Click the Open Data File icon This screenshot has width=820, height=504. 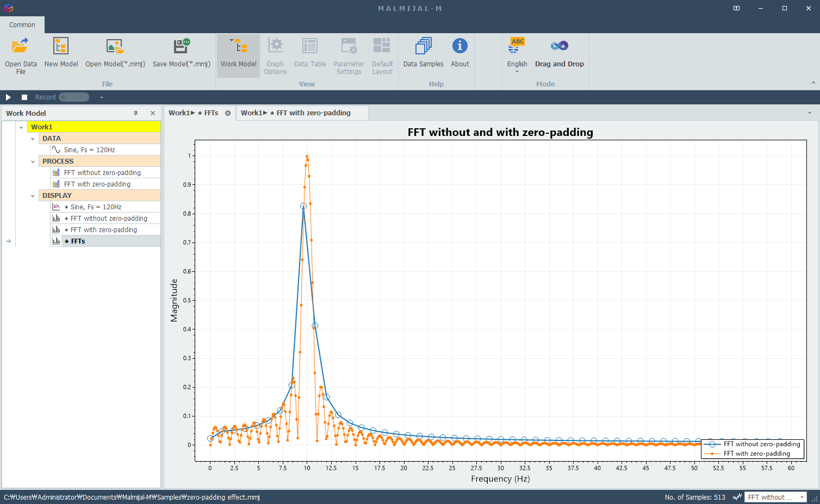click(x=21, y=46)
